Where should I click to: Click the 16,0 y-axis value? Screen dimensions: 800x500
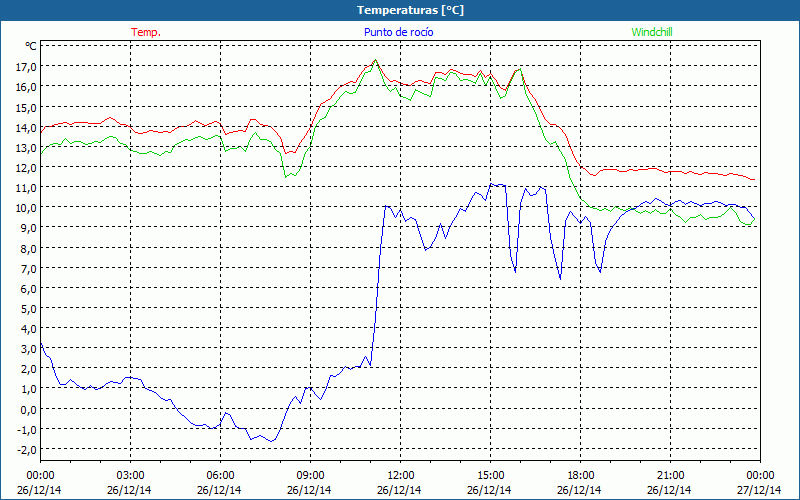[x=27, y=87]
